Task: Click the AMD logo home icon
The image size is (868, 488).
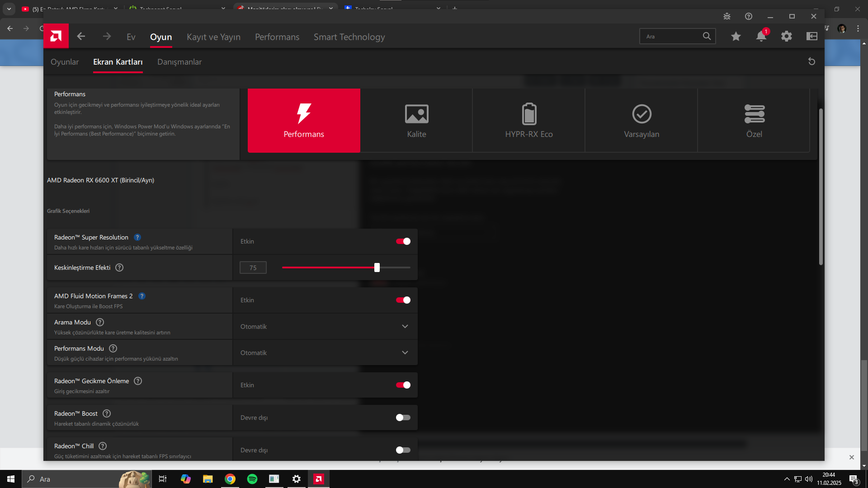Action: 56,36
